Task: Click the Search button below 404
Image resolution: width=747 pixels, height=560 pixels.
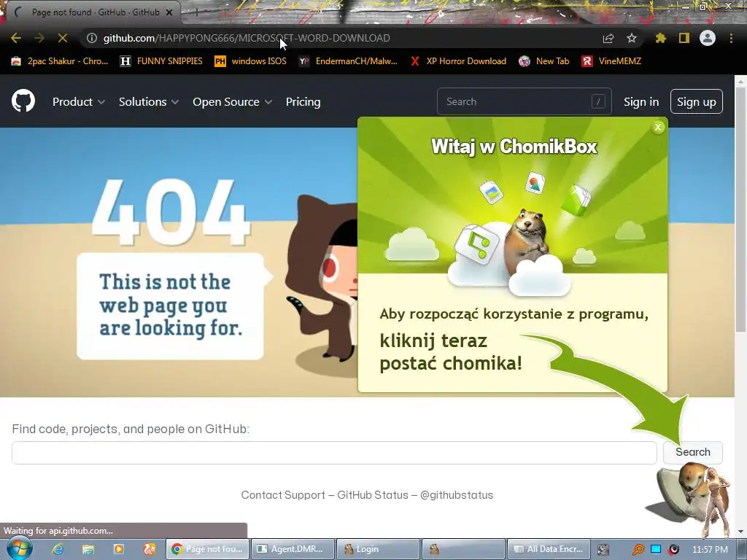Action: [693, 452]
